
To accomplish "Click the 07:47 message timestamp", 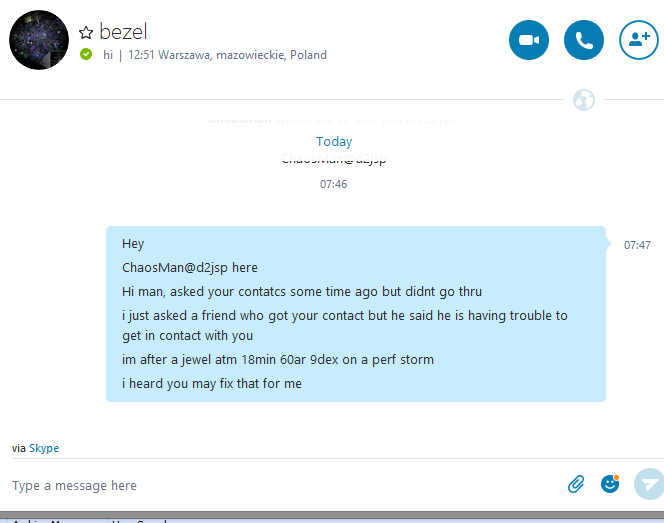I will tap(637, 245).
